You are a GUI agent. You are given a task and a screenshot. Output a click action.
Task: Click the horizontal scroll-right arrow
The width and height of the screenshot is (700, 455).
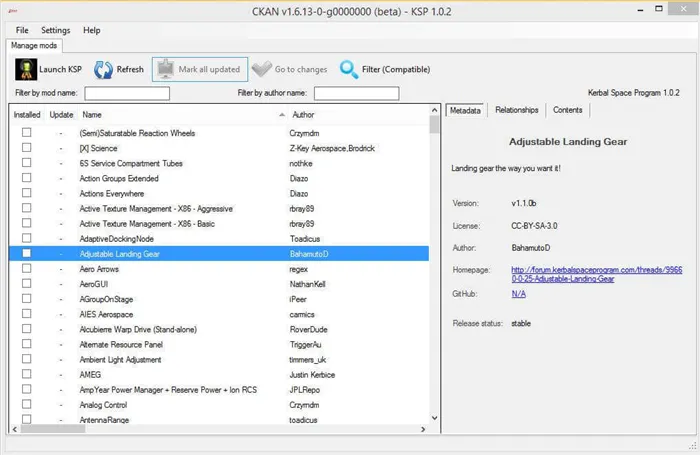[x=423, y=429]
